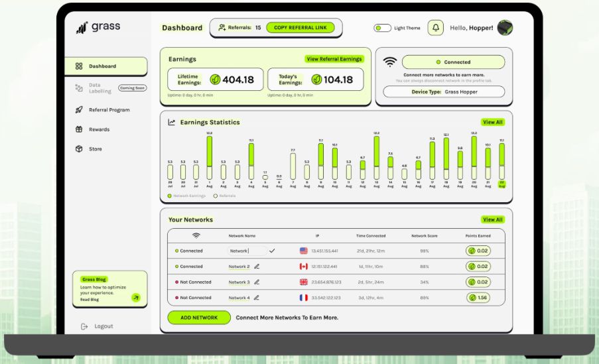Click the Coming Soon badge

(x=132, y=88)
